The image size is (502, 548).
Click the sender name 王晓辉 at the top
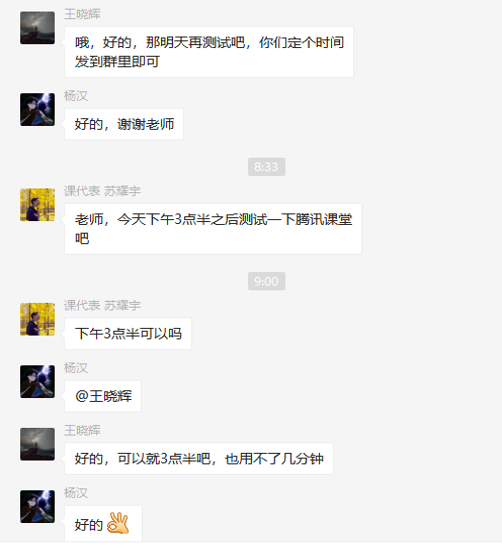pos(82,14)
